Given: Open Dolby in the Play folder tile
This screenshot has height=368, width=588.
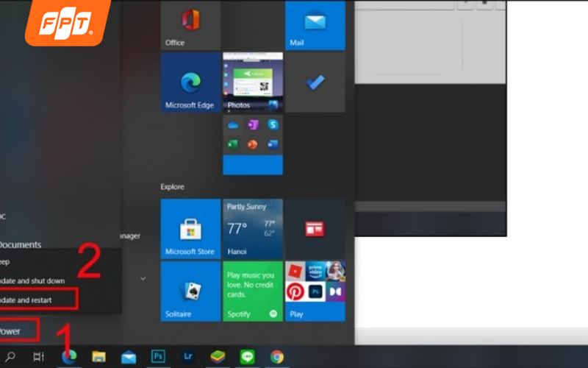Looking at the screenshot, I should (335, 291).
